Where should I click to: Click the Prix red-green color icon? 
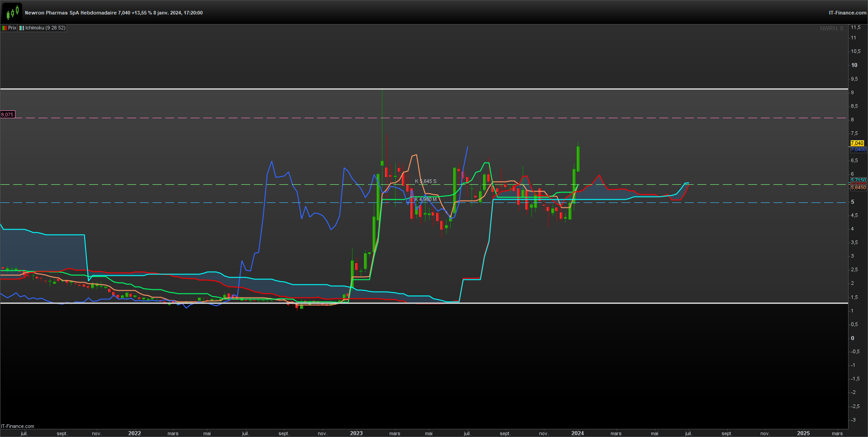pyautogui.click(x=5, y=28)
